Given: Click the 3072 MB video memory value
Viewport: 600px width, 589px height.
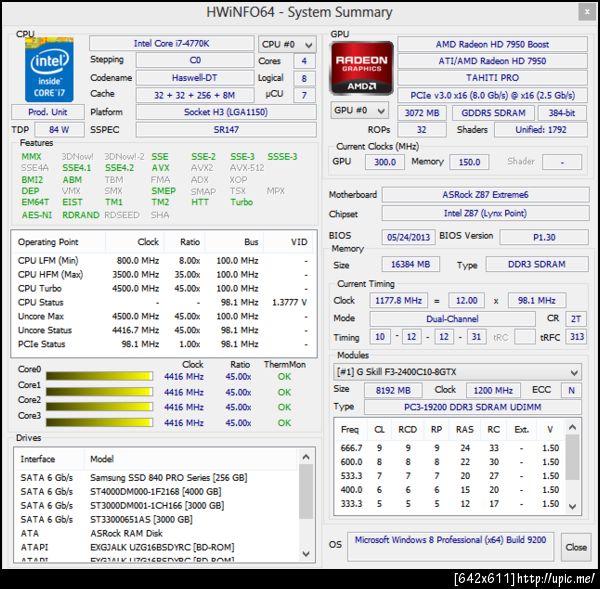Looking at the screenshot, I should click(x=422, y=113).
